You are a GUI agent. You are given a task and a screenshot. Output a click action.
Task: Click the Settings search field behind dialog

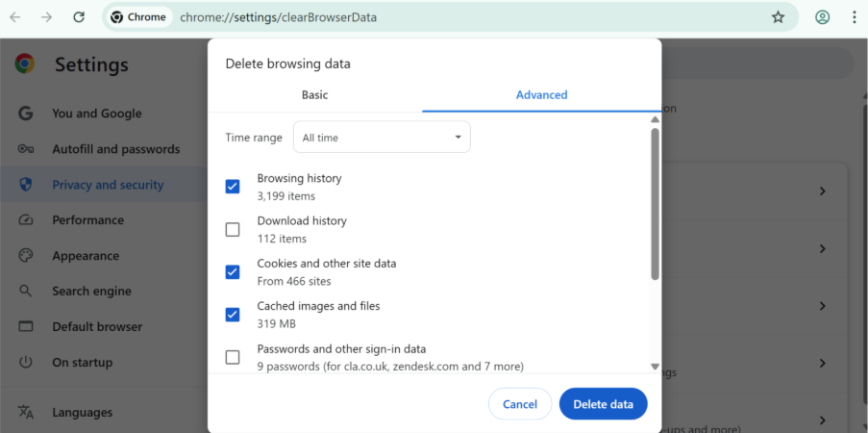pyautogui.click(x=757, y=64)
